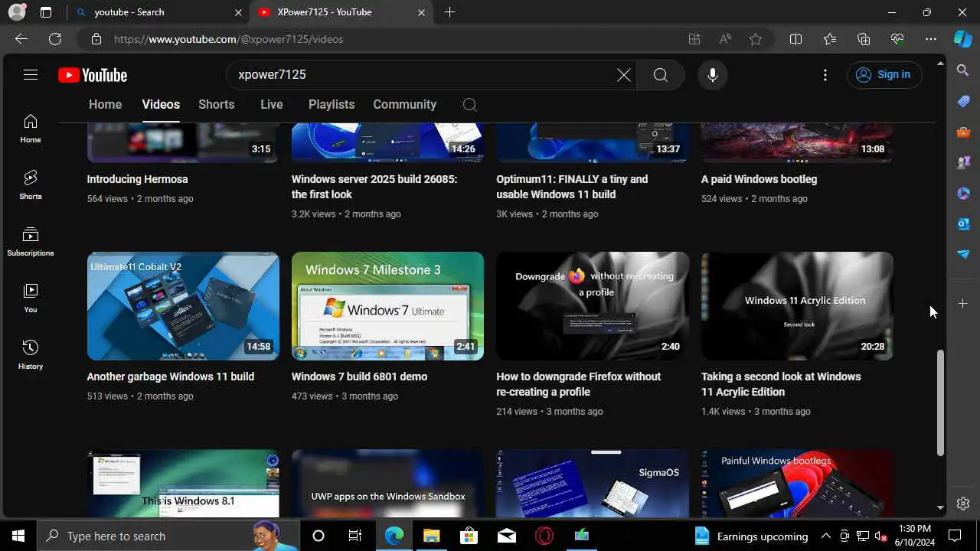Screen dimensions: 980x551
Task: Open How to downgrade Firefox video title
Action: tap(578, 384)
